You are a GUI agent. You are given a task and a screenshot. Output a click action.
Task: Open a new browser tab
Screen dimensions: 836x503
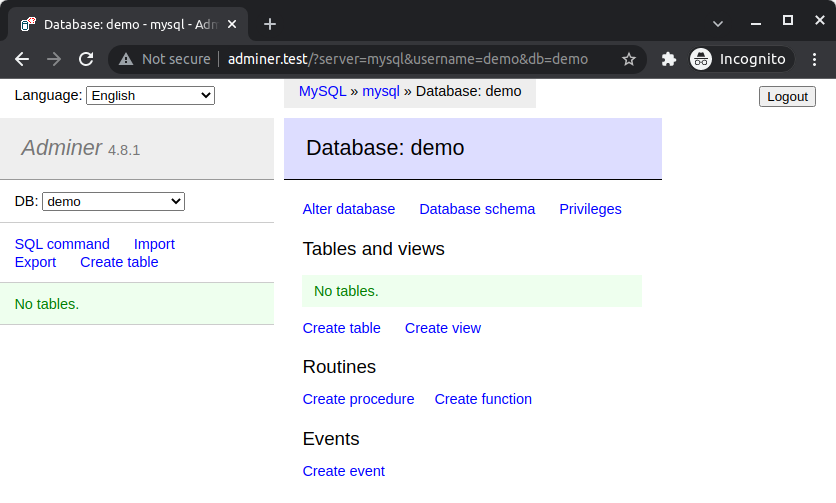(x=270, y=24)
